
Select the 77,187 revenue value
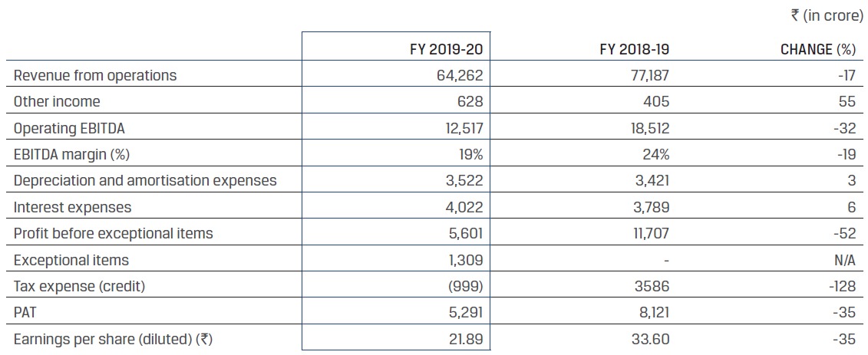(x=648, y=75)
